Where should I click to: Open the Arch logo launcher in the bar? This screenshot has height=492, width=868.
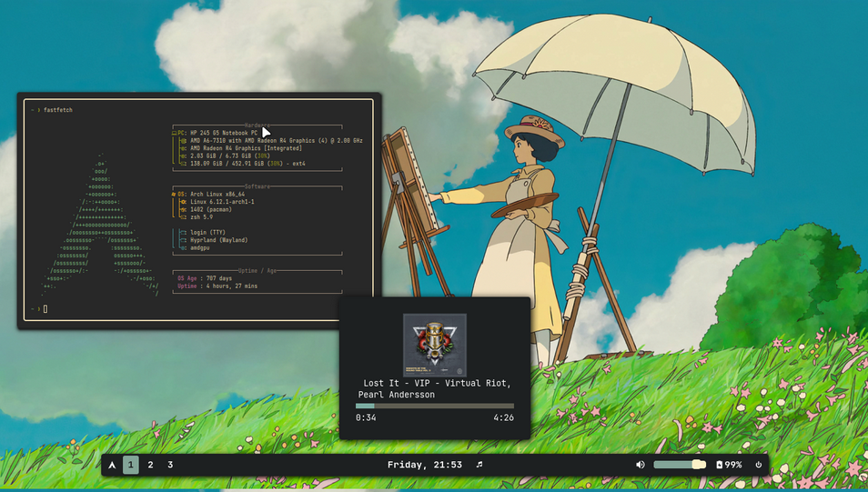coord(113,465)
